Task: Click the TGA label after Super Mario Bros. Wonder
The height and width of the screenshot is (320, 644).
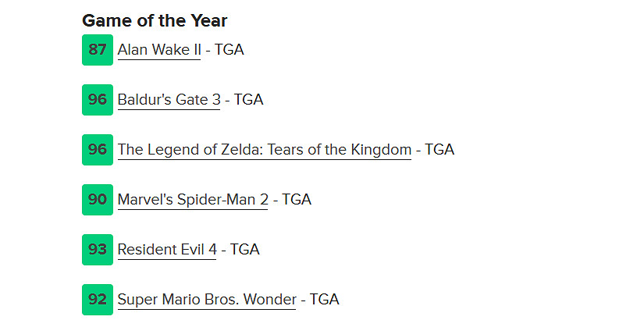Action: pos(325,300)
